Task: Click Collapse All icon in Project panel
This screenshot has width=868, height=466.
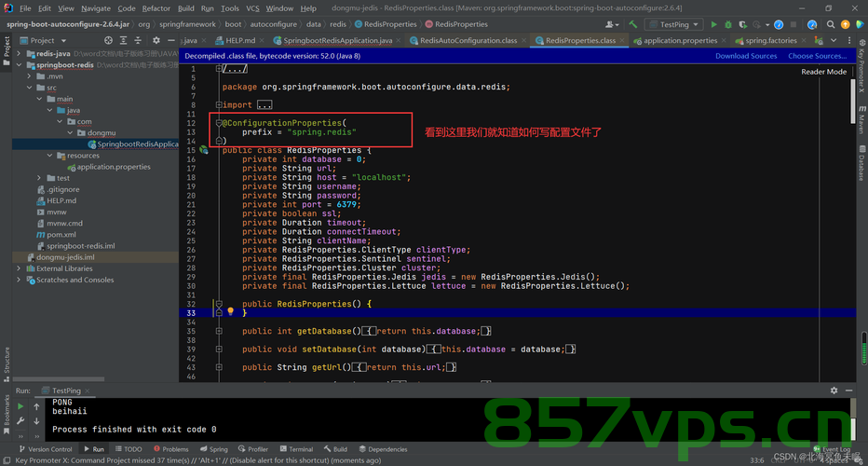Action: click(138, 40)
